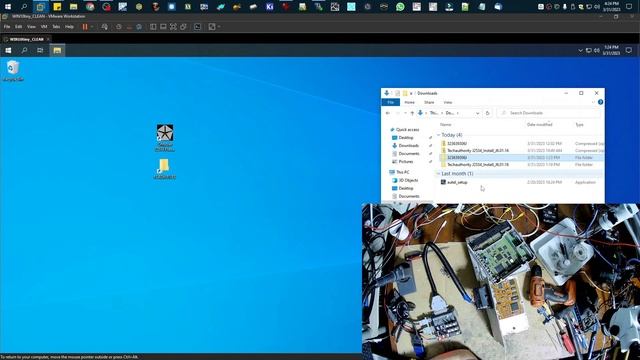Open the VMware Tabs menu

[x=56, y=27]
